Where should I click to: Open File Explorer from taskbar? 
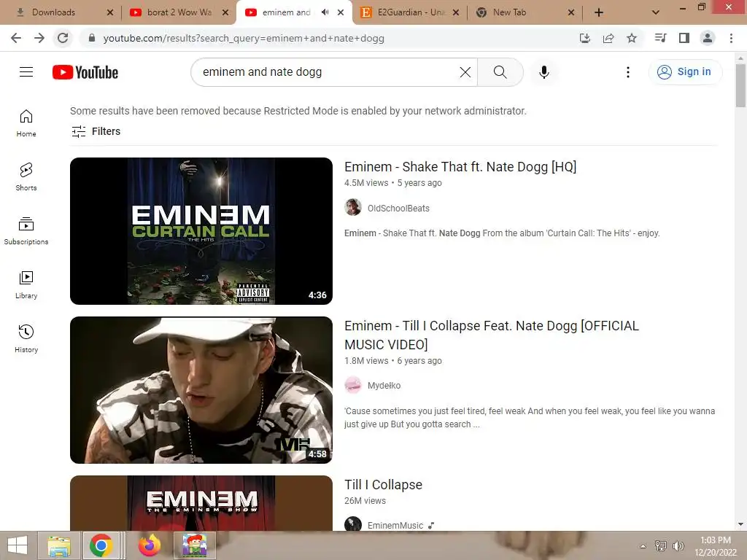(59, 545)
